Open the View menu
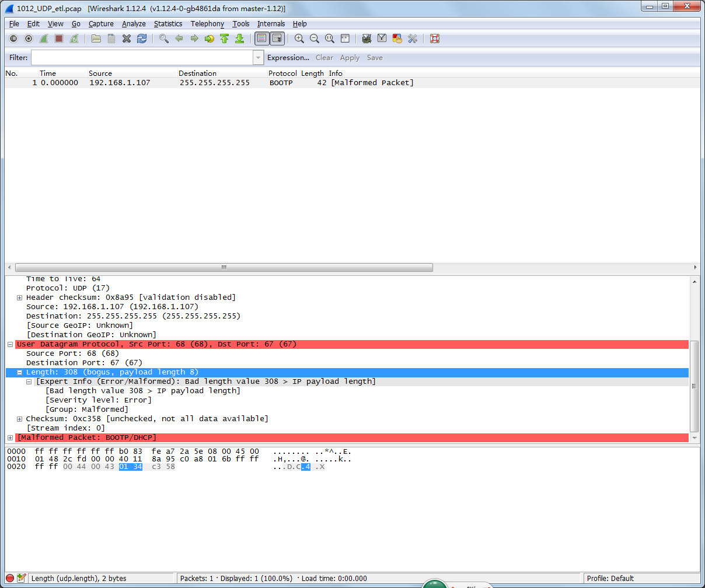Image resolution: width=705 pixels, height=588 pixels. (x=55, y=24)
